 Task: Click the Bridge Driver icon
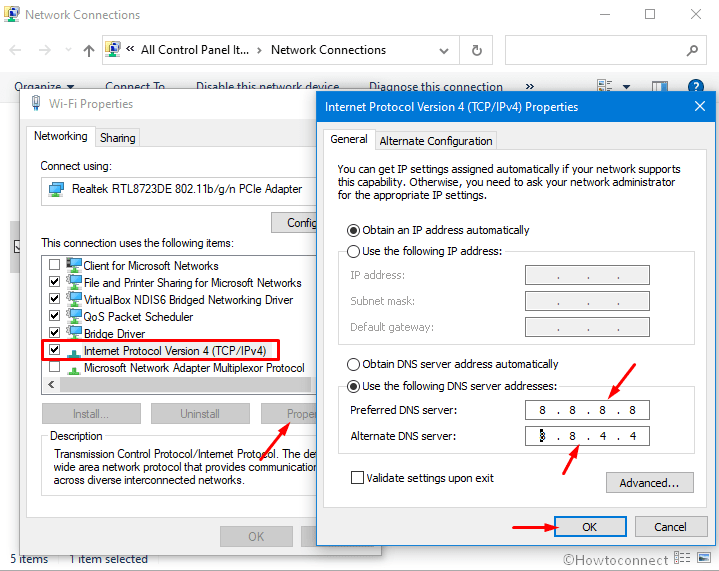tap(74, 333)
